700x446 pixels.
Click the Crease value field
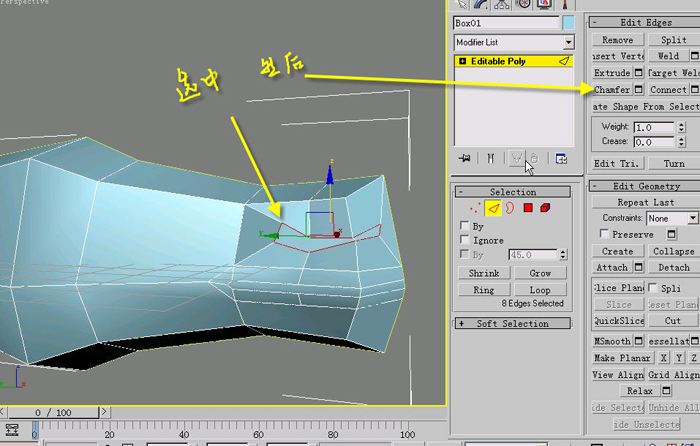pyautogui.click(x=654, y=142)
